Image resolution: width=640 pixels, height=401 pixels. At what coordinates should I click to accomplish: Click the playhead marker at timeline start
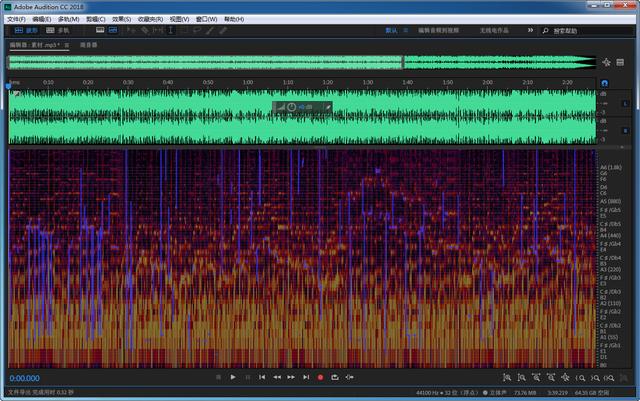click(x=8, y=86)
